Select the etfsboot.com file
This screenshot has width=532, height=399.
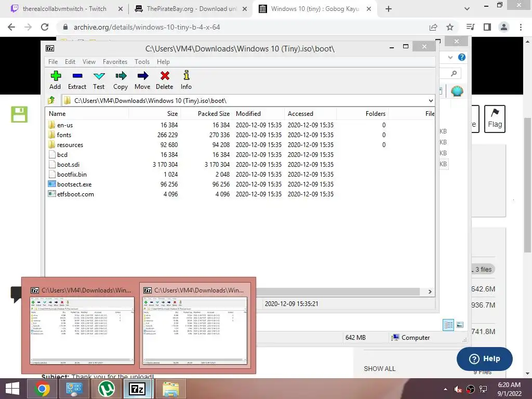click(75, 194)
